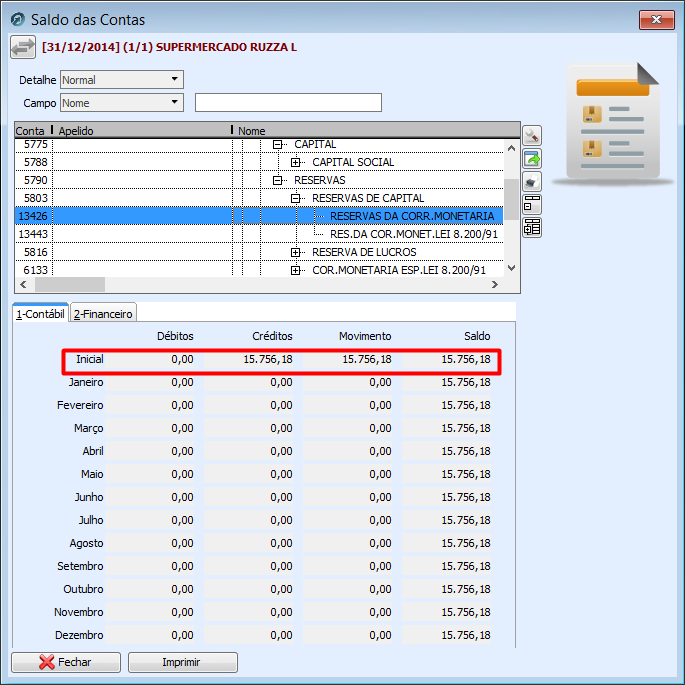Collapse the RESERVAS tree node

[x=277, y=180]
